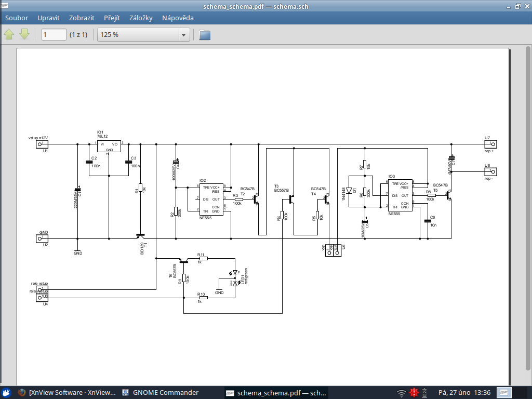Open the Záložky menu

pyautogui.click(x=141, y=18)
